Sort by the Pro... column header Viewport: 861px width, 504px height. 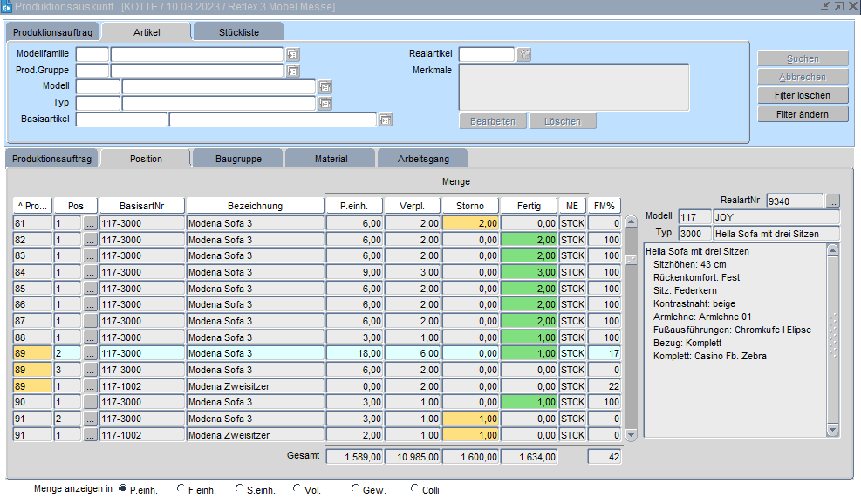click(32, 206)
